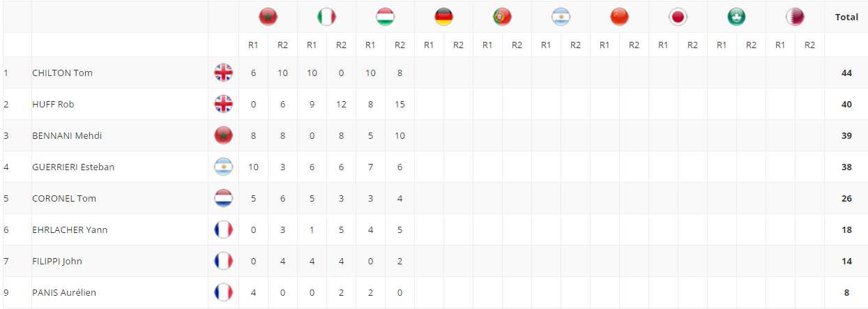
Task: Click the Germany flag round header
Action: pyautogui.click(x=443, y=17)
